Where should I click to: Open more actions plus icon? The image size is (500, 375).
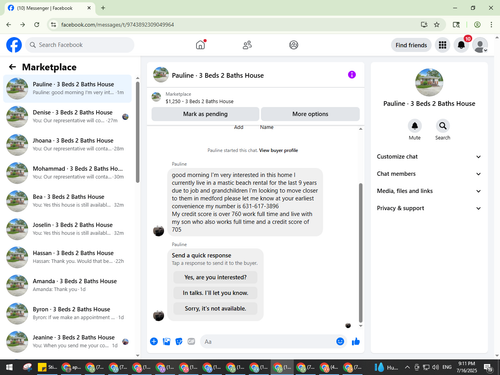(x=154, y=341)
